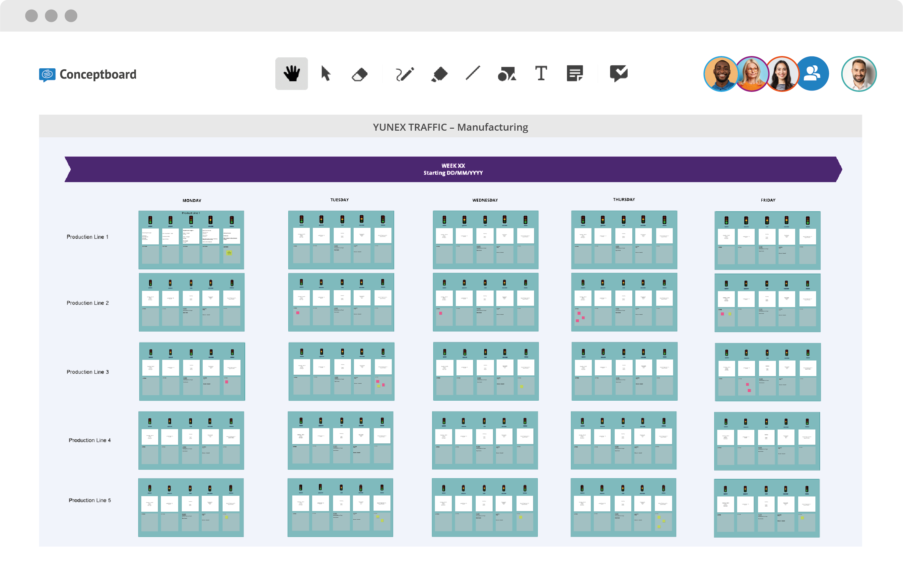Select the Production Line 5 label
Image resolution: width=903 pixels, height=588 pixels.
coord(90,500)
